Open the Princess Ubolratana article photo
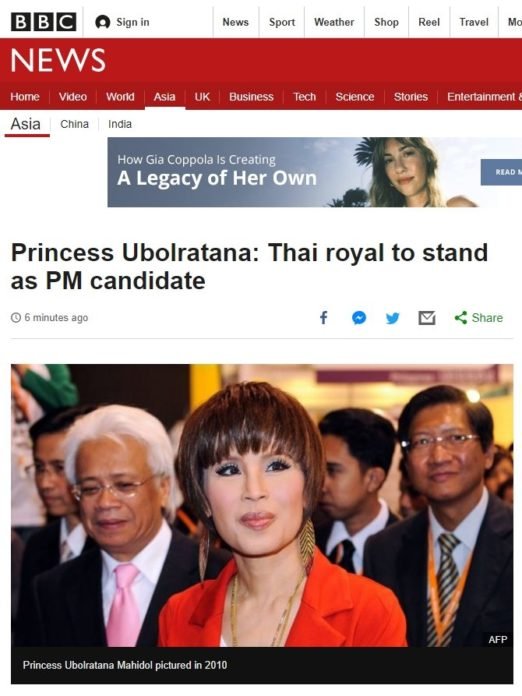 pyautogui.click(x=262, y=505)
